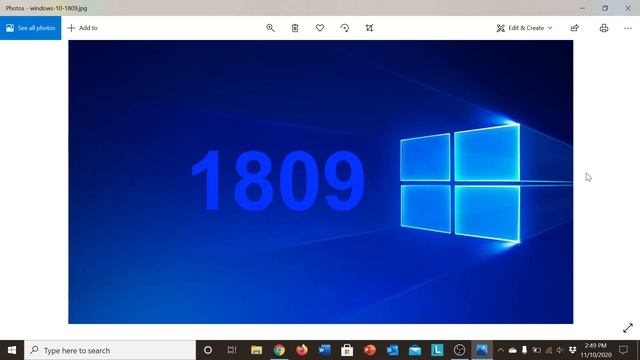Open Task View on taskbar

click(x=232, y=350)
